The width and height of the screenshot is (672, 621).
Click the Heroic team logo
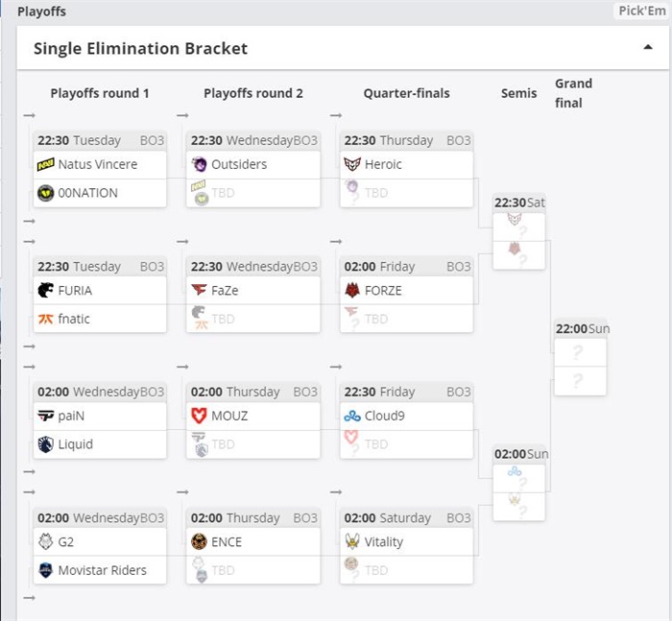pyautogui.click(x=352, y=164)
